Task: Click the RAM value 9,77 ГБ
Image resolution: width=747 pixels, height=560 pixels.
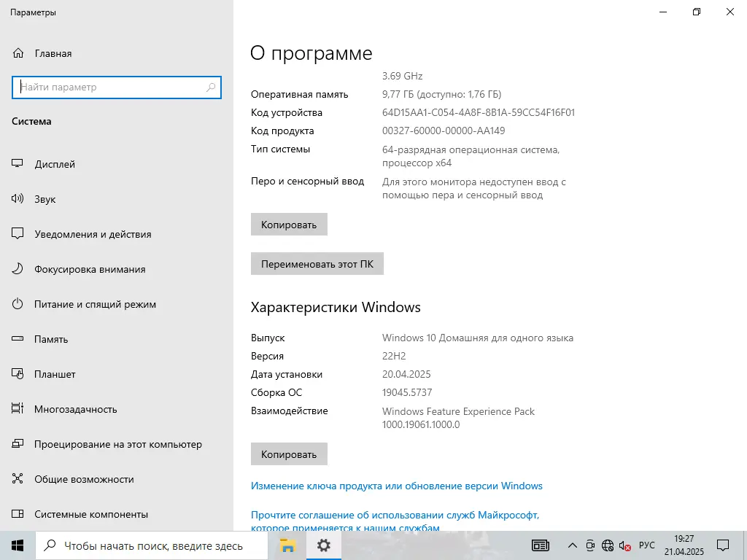Action: click(441, 94)
